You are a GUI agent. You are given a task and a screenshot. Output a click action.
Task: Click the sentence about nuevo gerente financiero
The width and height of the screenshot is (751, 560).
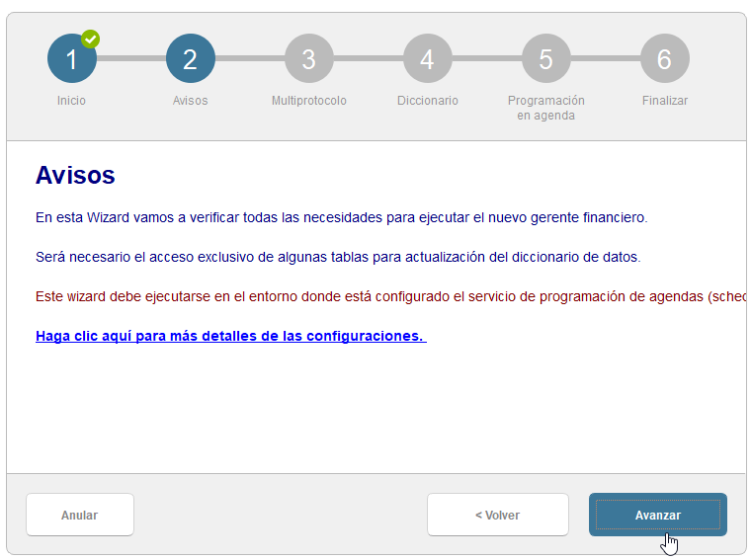pyautogui.click(x=342, y=217)
